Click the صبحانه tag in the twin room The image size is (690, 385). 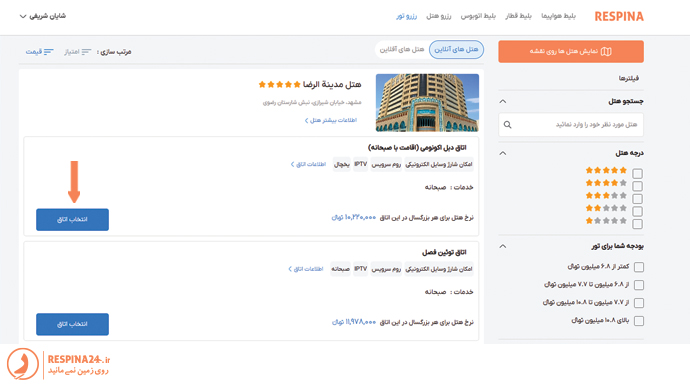340,269
